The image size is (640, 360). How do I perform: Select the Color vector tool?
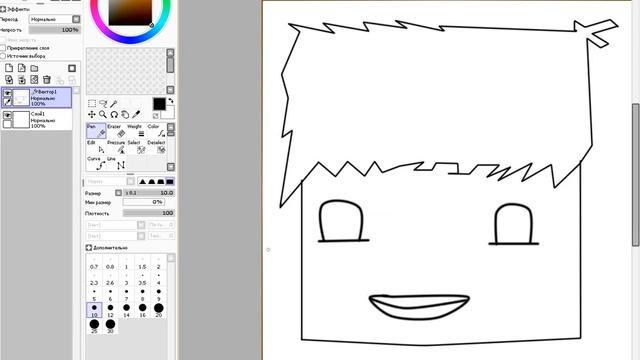(x=156, y=131)
